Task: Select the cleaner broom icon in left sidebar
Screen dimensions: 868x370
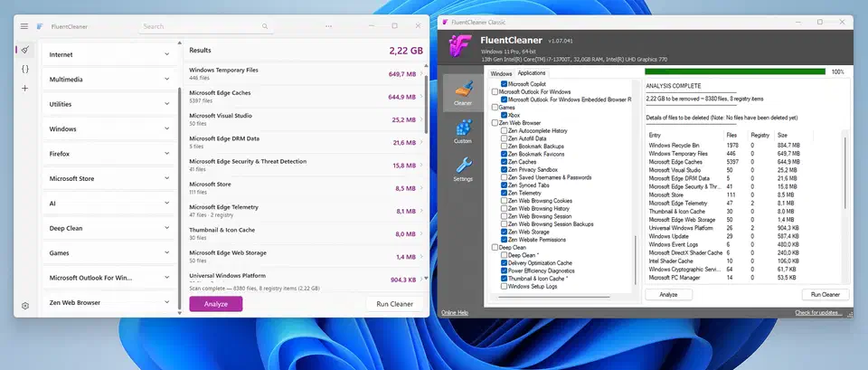Action: [x=25, y=50]
